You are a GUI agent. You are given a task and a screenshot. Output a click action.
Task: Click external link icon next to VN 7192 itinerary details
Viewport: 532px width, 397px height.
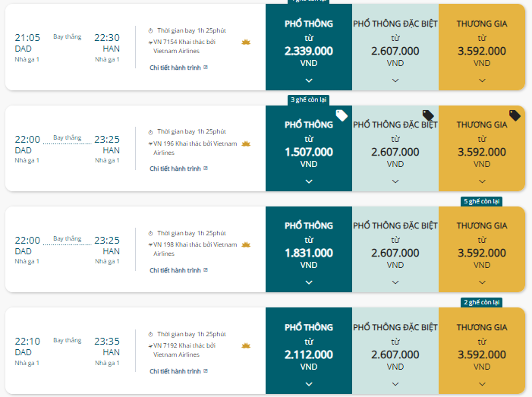(x=206, y=371)
